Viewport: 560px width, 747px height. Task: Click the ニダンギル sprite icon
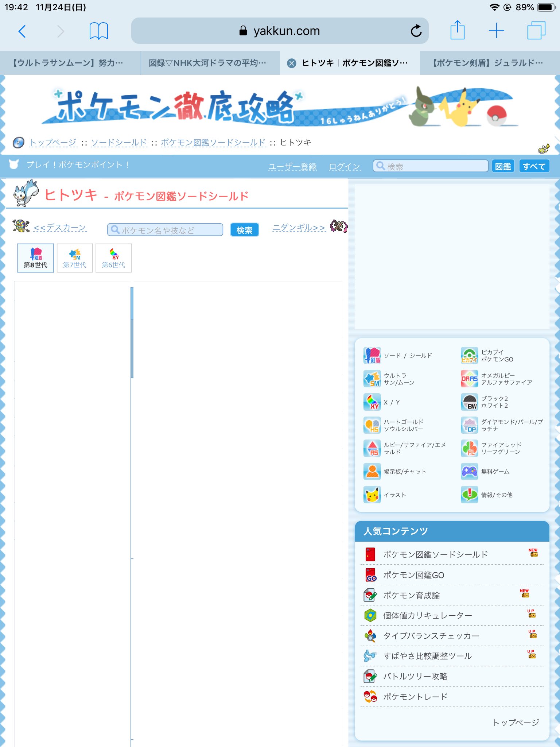pyautogui.click(x=339, y=226)
